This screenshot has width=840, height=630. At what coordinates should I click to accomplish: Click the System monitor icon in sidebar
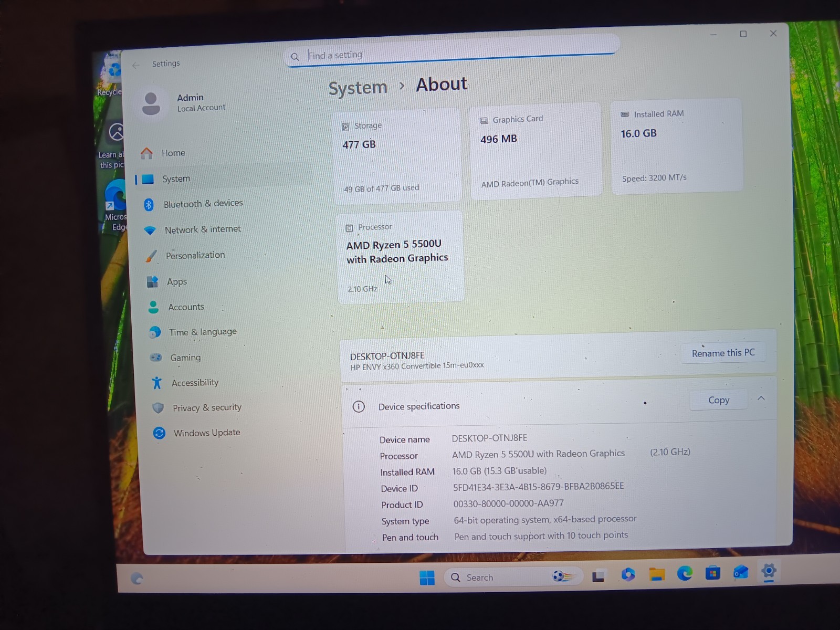click(148, 180)
